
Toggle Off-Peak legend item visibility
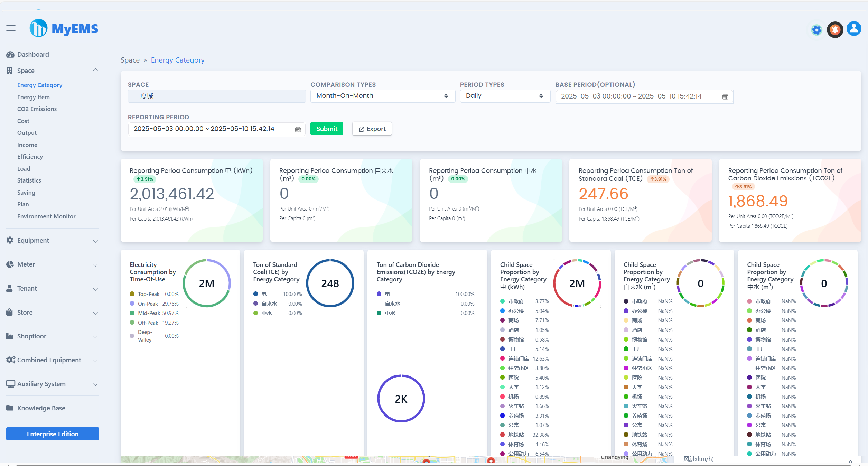pyautogui.click(x=148, y=323)
